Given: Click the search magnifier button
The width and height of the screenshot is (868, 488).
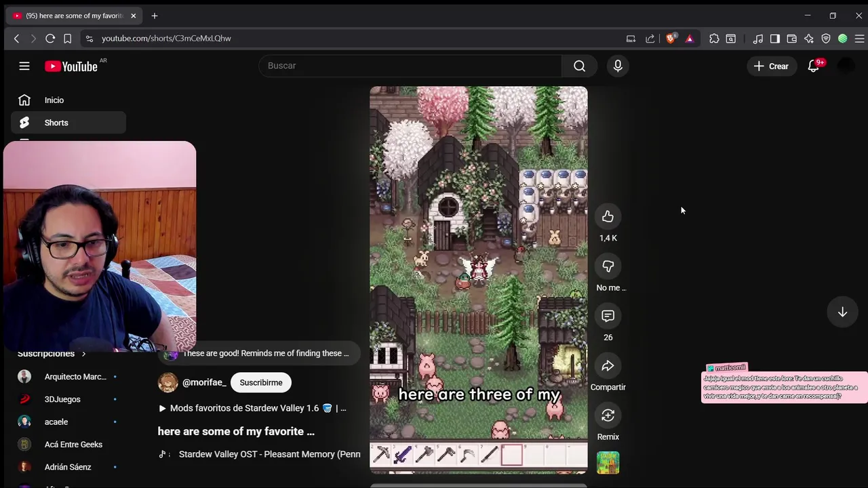Looking at the screenshot, I should pos(579,66).
